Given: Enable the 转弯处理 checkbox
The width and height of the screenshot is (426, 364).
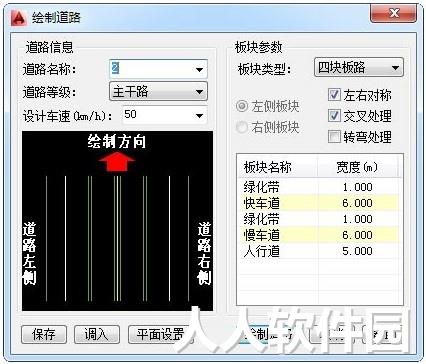Looking at the screenshot, I should click(334, 136).
